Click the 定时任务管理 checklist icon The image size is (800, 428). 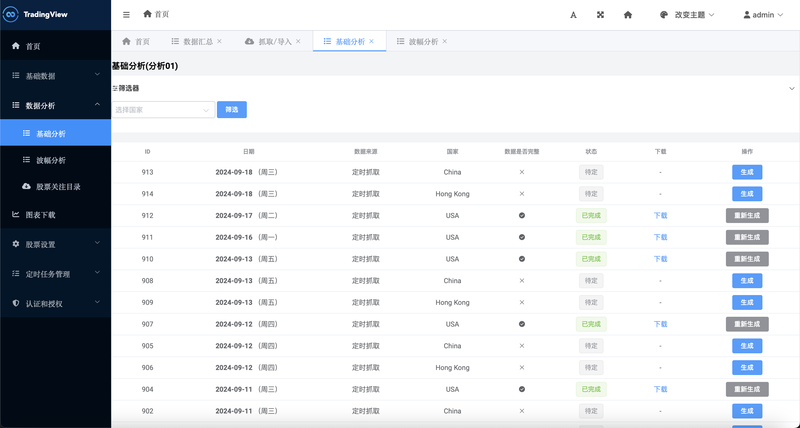coord(16,273)
